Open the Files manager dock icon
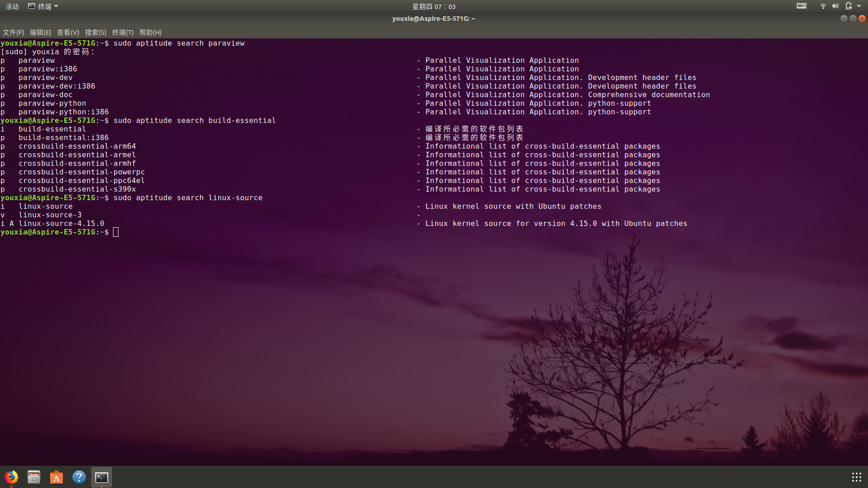Image resolution: width=868 pixels, height=488 pixels. [x=34, y=477]
